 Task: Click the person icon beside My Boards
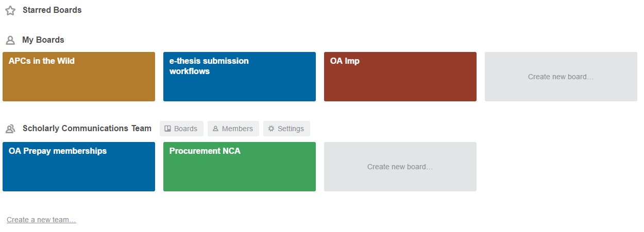pos(10,40)
